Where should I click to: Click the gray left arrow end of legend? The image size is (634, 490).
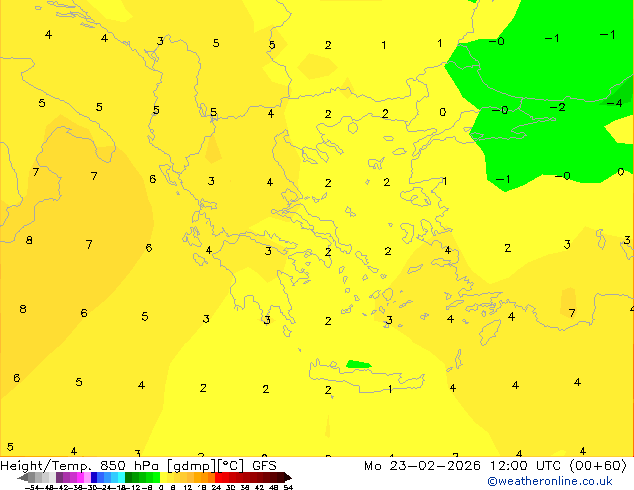pos(23,477)
